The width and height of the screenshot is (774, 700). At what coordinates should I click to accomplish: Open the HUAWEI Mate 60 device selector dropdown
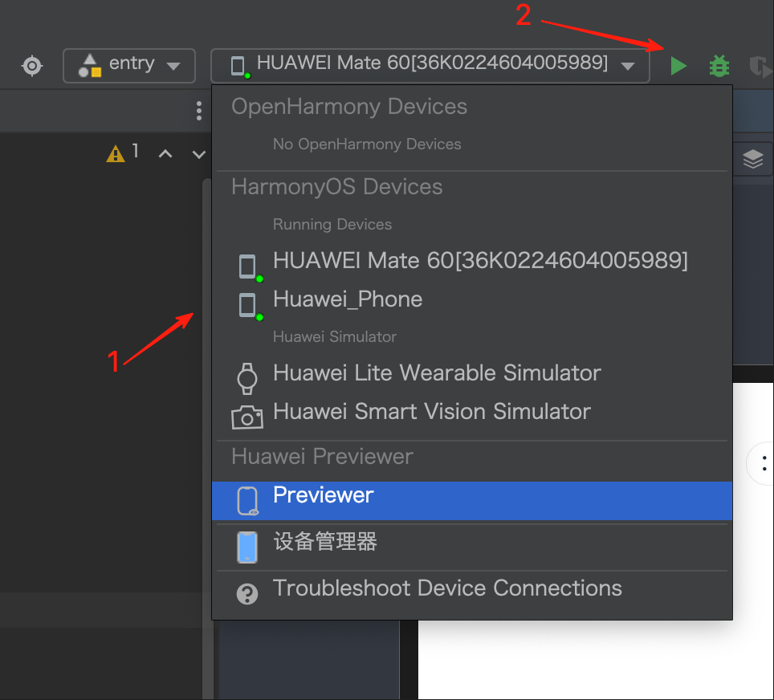[x=430, y=66]
